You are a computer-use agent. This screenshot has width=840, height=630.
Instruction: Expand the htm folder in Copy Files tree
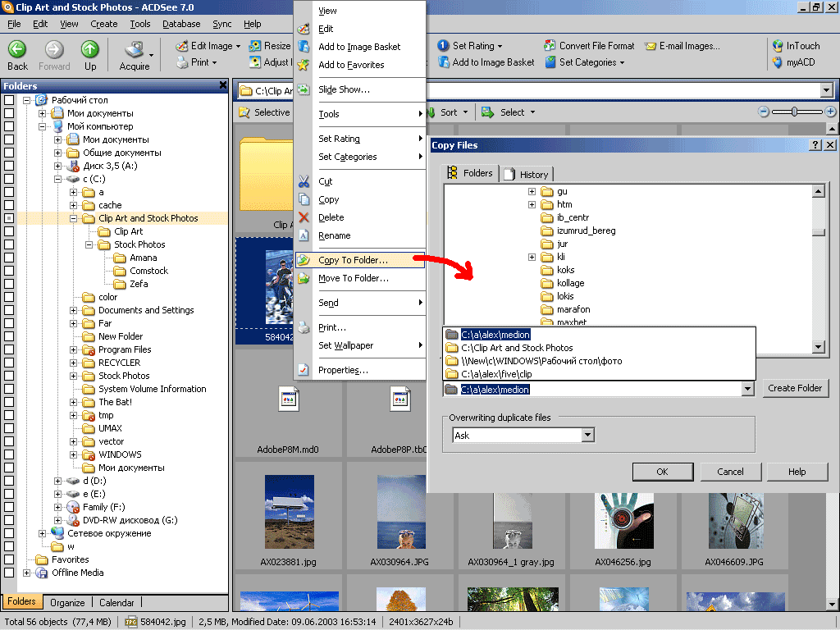532,204
